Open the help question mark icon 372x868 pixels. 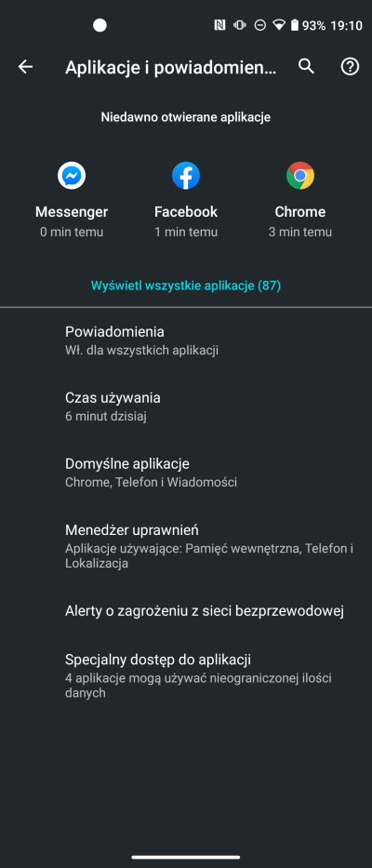pyautogui.click(x=350, y=67)
